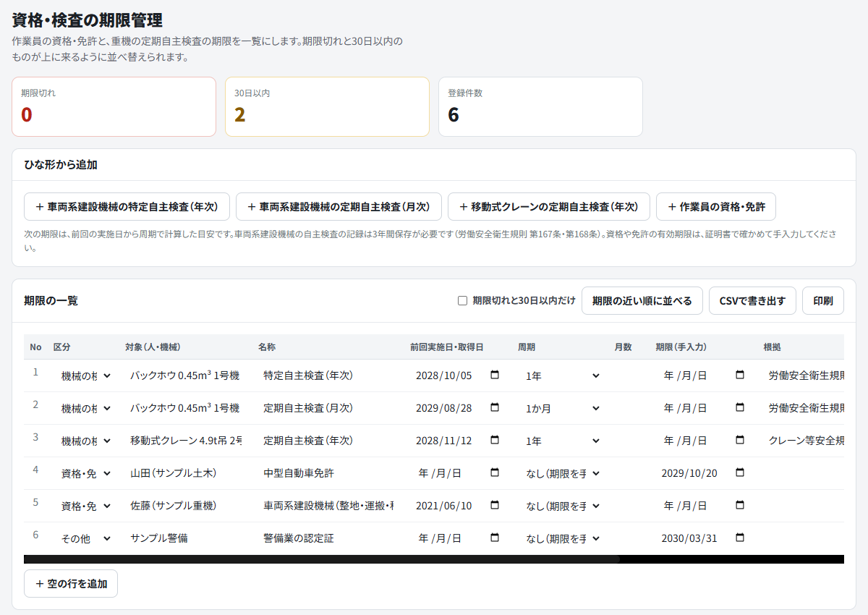Open calendar picker for 2029/08/28 date
Viewport: 868px width, 615px height.
(x=495, y=408)
